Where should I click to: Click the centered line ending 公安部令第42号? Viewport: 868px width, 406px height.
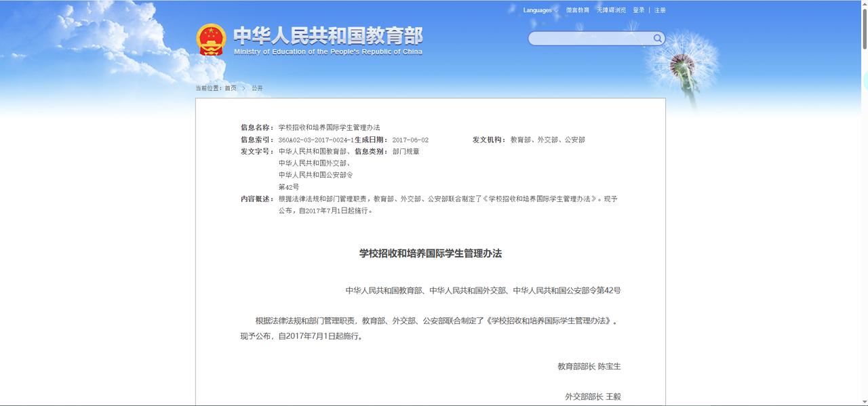pos(484,290)
